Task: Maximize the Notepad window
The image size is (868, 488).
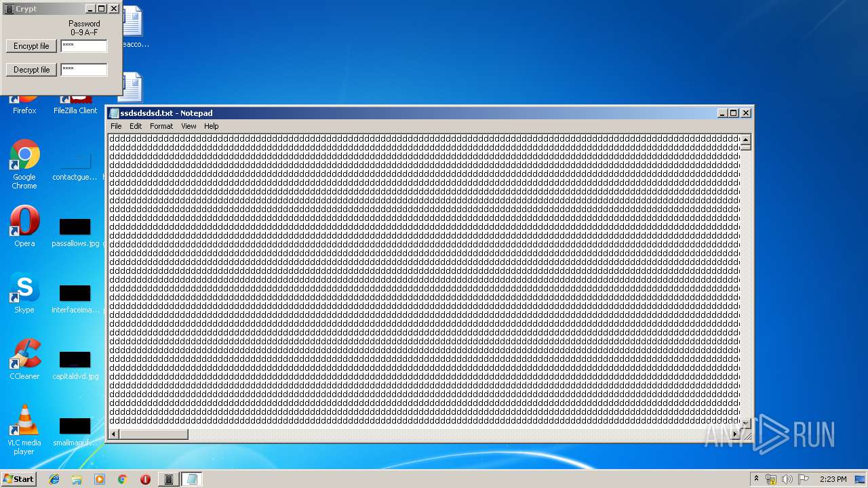Action: click(733, 113)
